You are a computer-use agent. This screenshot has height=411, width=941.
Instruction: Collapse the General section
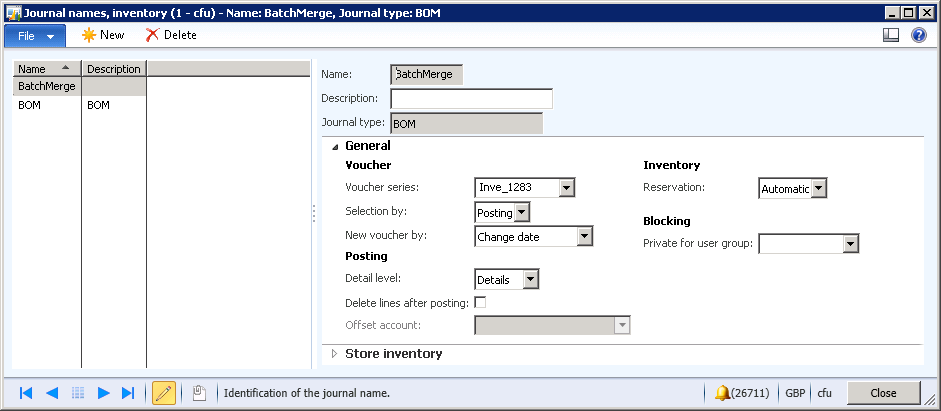point(334,146)
